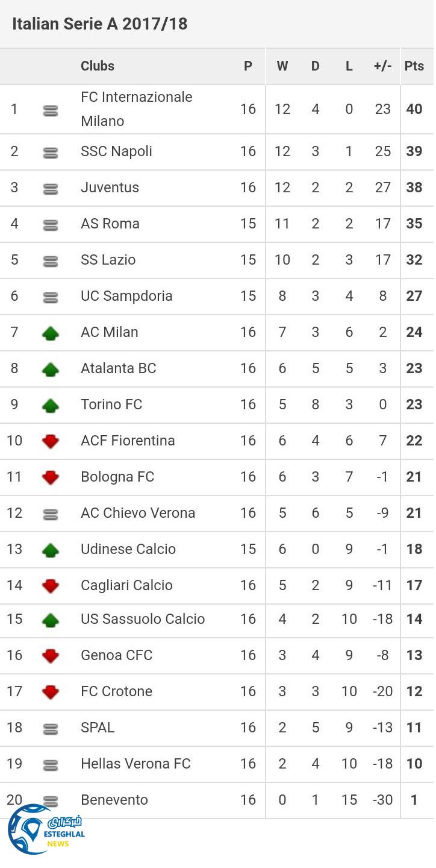Click the Esteghlal News logo

(x=45, y=829)
